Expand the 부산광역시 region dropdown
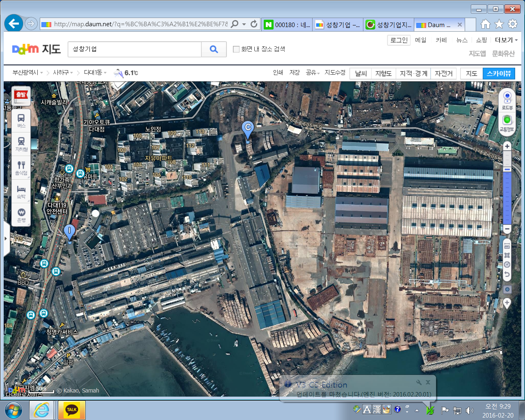525x420 pixels. tap(27, 73)
